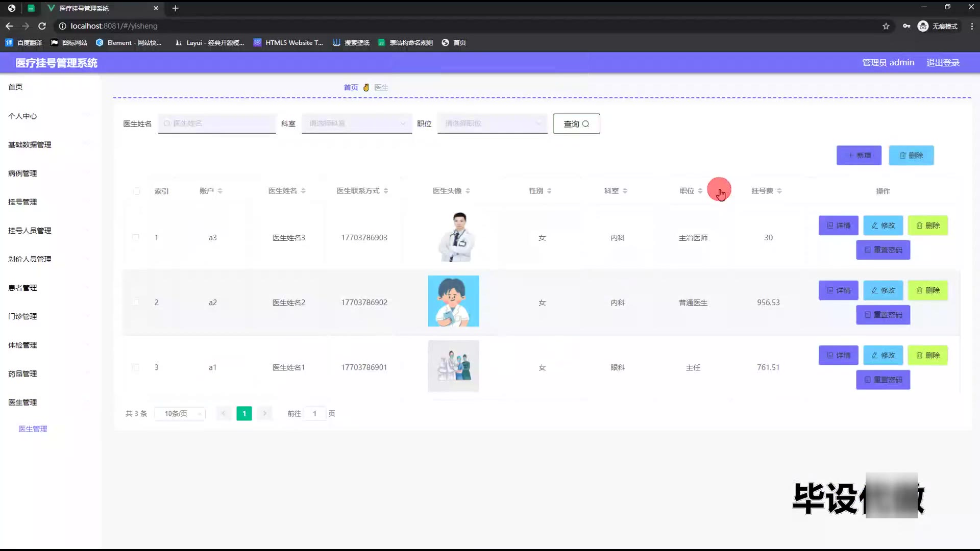Check the row checkbox for account a2
The width and height of the screenshot is (980, 551).
pyautogui.click(x=135, y=303)
